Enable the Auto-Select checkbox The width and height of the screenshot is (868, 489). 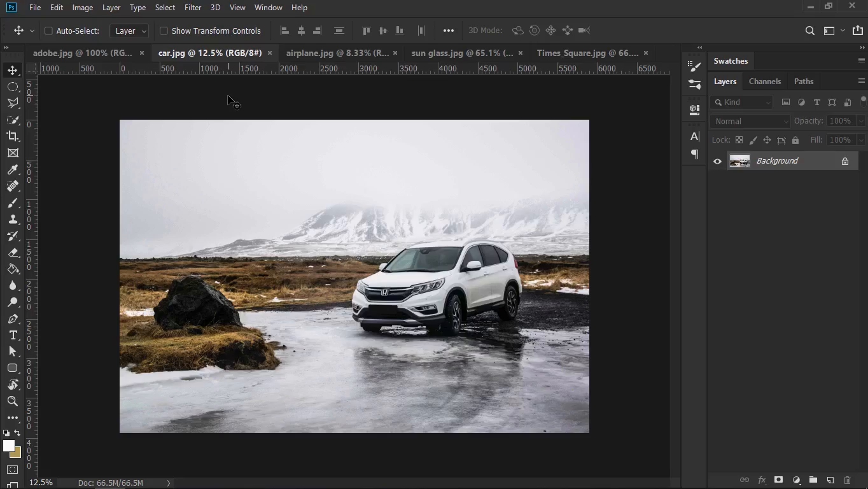[x=48, y=31]
